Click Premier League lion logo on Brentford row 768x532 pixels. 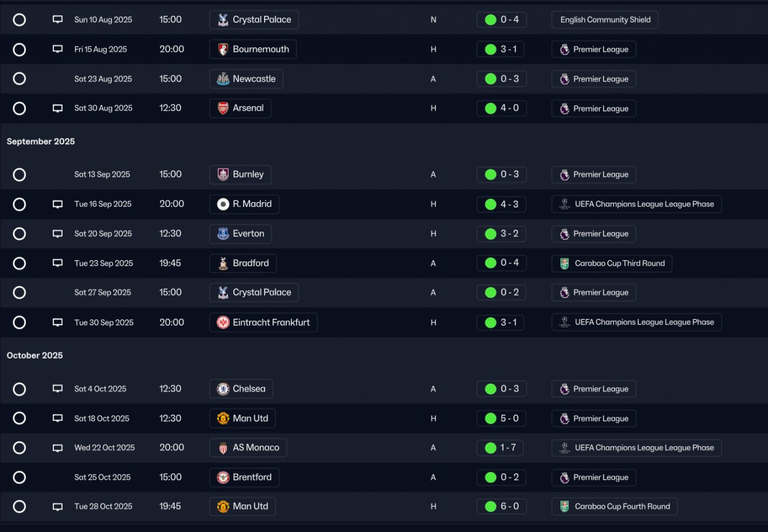pyautogui.click(x=565, y=477)
